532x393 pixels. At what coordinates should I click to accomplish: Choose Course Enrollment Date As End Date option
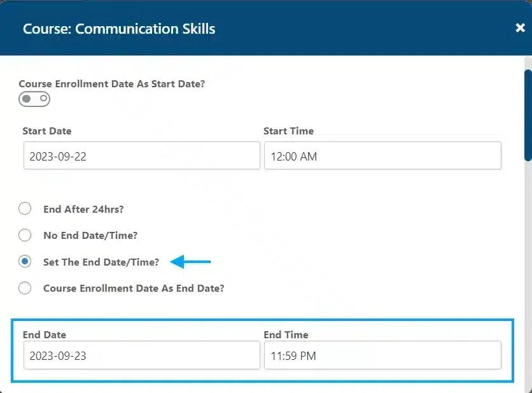[x=25, y=288]
